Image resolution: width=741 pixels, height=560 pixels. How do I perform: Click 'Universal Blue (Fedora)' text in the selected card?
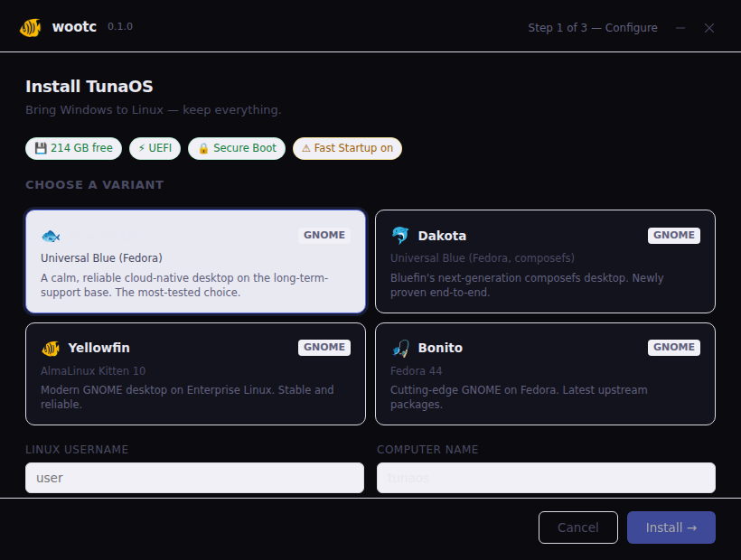click(x=101, y=258)
